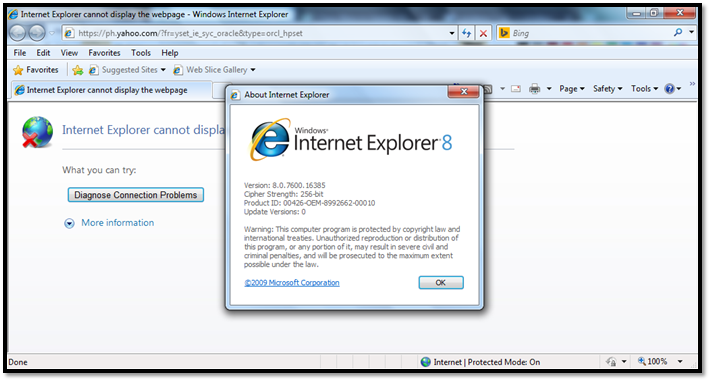Click the Print icon
Screen dimensions: 711x382
tap(535, 89)
